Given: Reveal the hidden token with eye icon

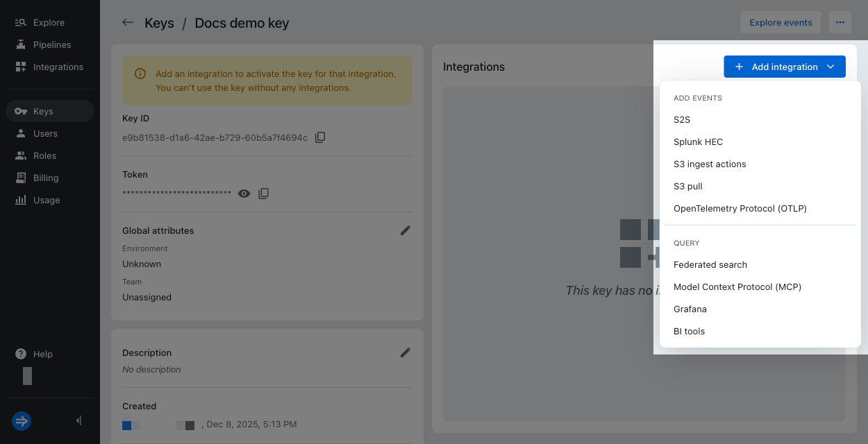Looking at the screenshot, I should coord(244,194).
